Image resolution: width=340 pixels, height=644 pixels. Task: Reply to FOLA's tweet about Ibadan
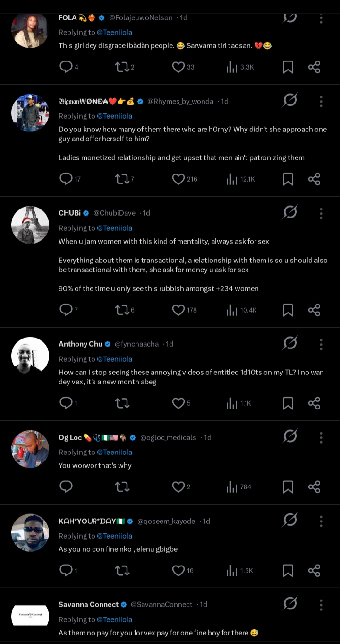(66, 67)
